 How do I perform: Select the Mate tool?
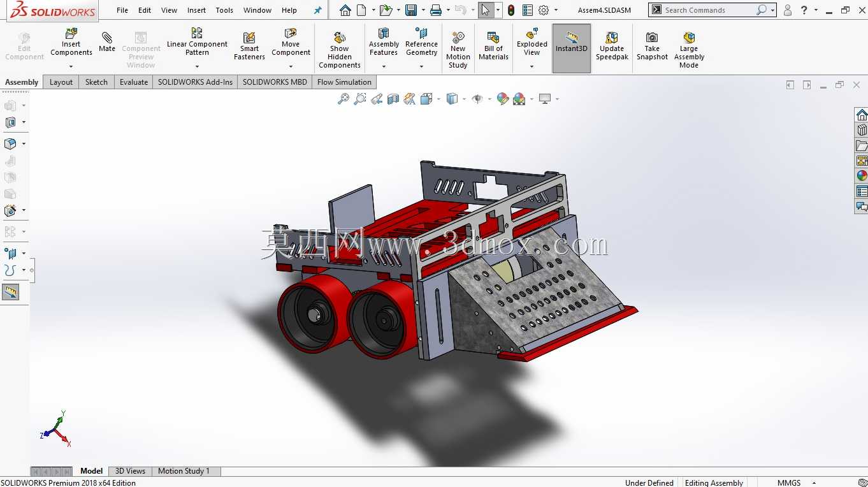(x=107, y=42)
